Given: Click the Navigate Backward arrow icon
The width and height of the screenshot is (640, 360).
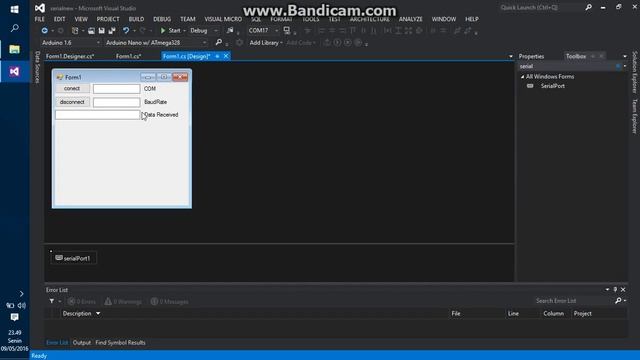Looking at the screenshot, I should point(44,31).
